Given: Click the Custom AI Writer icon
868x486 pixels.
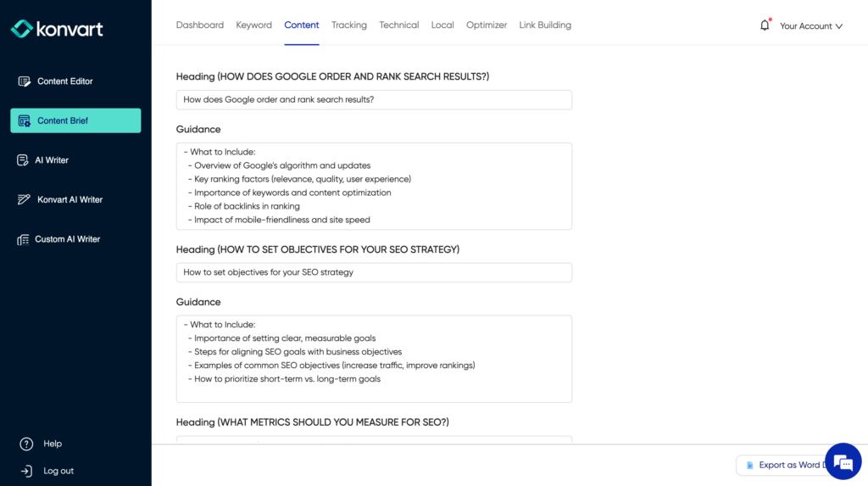Looking at the screenshot, I should pos(23,240).
